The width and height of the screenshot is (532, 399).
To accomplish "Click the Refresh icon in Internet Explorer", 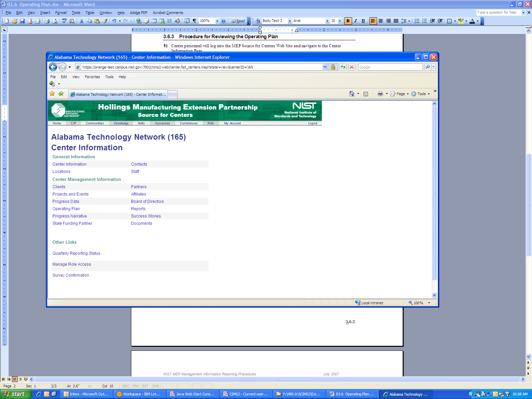I will click(x=343, y=67).
